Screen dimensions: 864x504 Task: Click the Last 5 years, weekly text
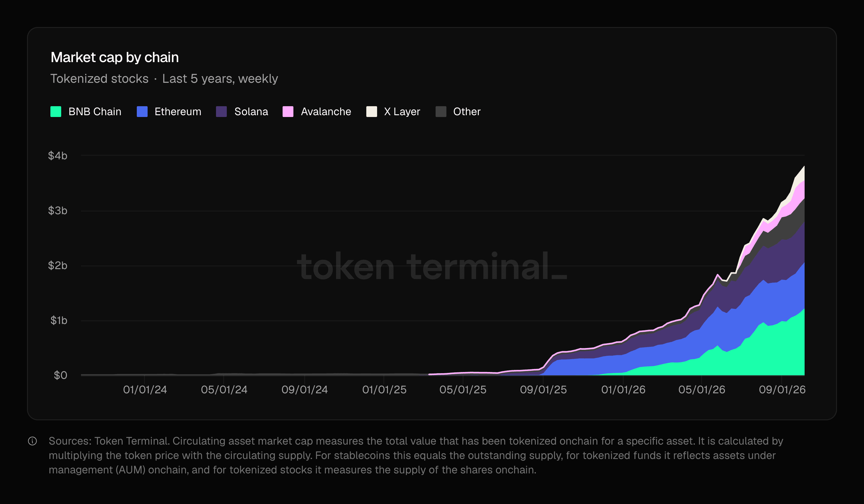coord(220,79)
